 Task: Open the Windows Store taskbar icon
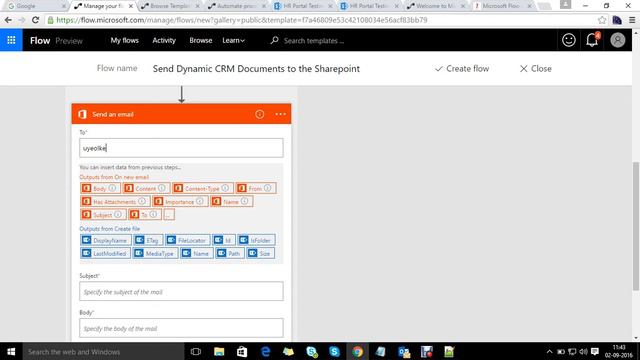(x=242, y=351)
